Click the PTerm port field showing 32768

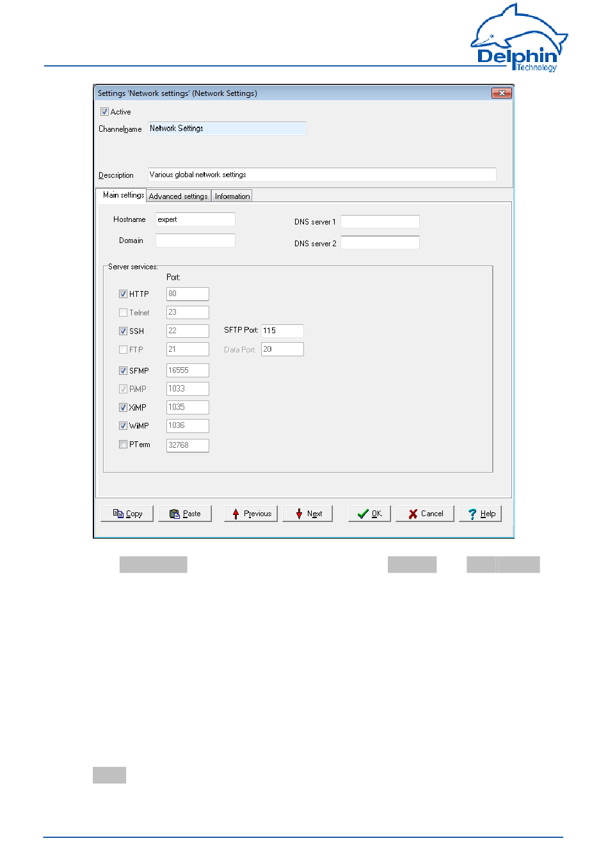point(188,445)
